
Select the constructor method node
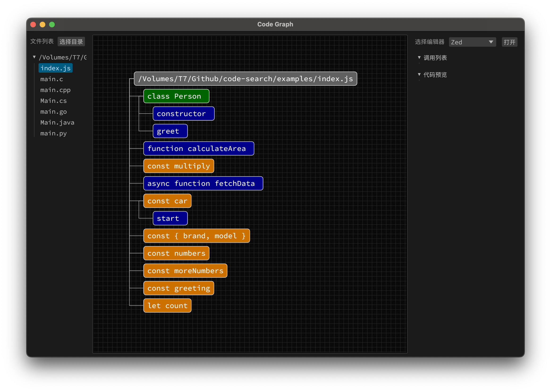click(x=183, y=114)
